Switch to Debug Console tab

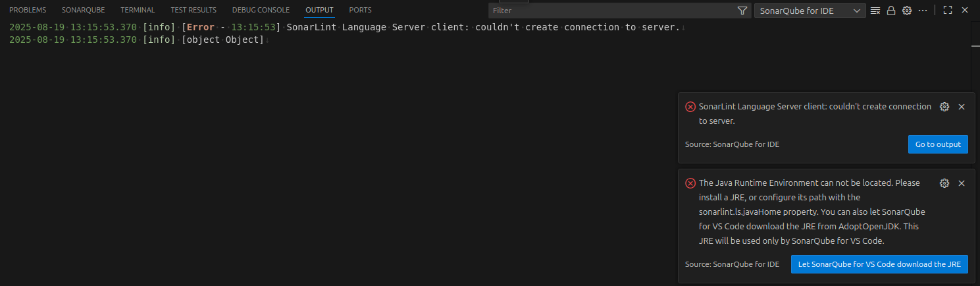coord(261,11)
